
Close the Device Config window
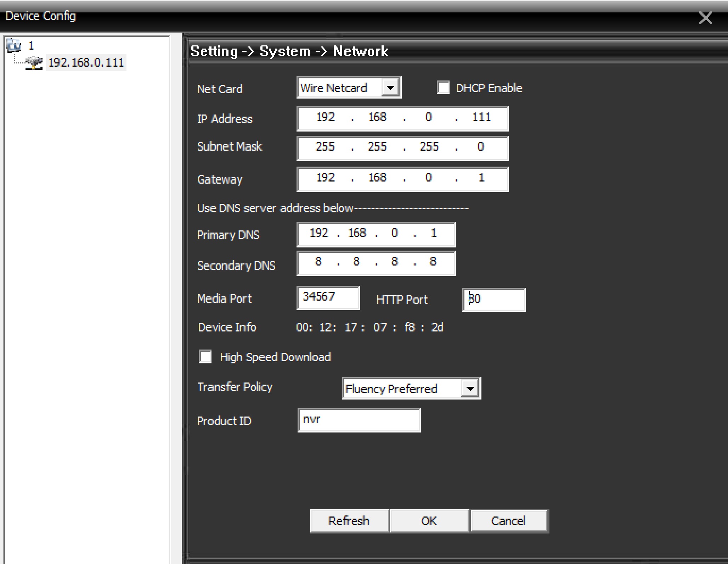coord(705,18)
